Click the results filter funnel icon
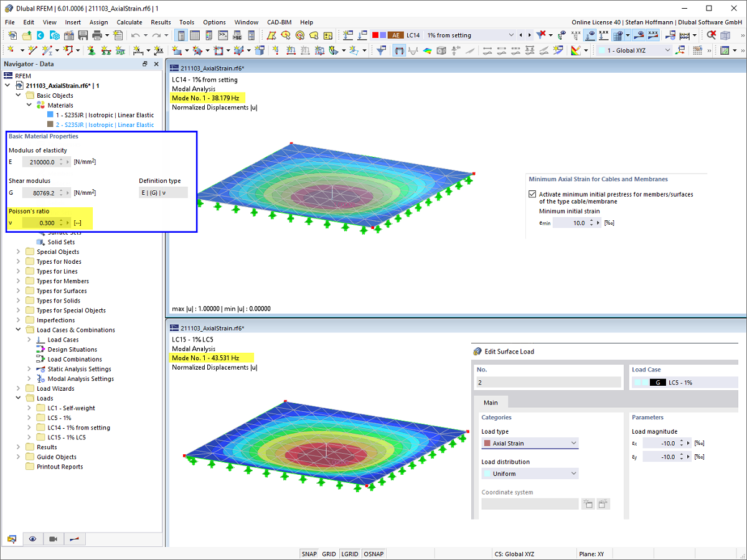This screenshot has width=747, height=560. point(380,50)
